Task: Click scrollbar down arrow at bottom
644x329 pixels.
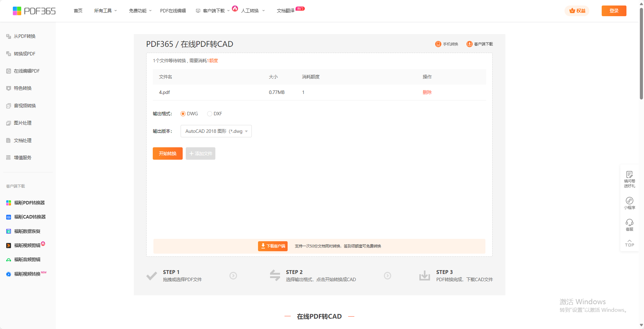Action: point(641,325)
